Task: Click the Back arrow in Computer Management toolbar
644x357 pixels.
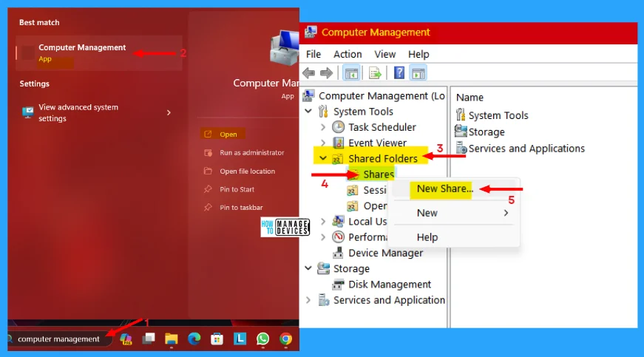Action: [308, 73]
